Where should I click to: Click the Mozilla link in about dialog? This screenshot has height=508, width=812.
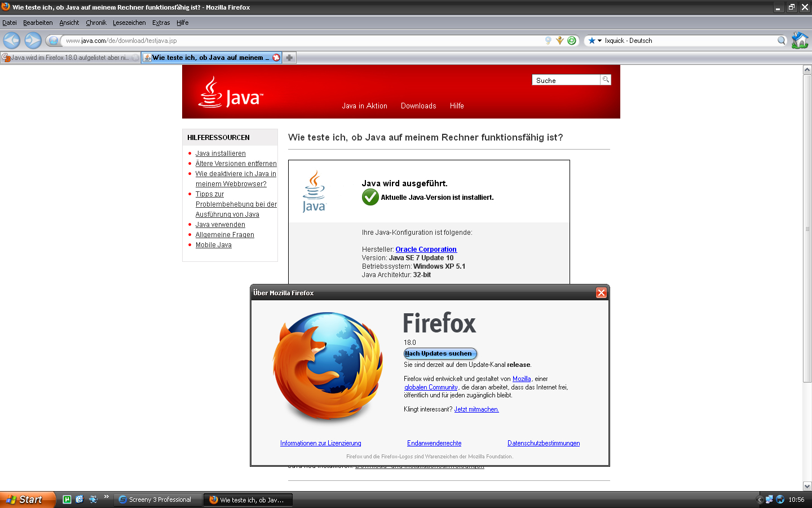coord(522,379)
